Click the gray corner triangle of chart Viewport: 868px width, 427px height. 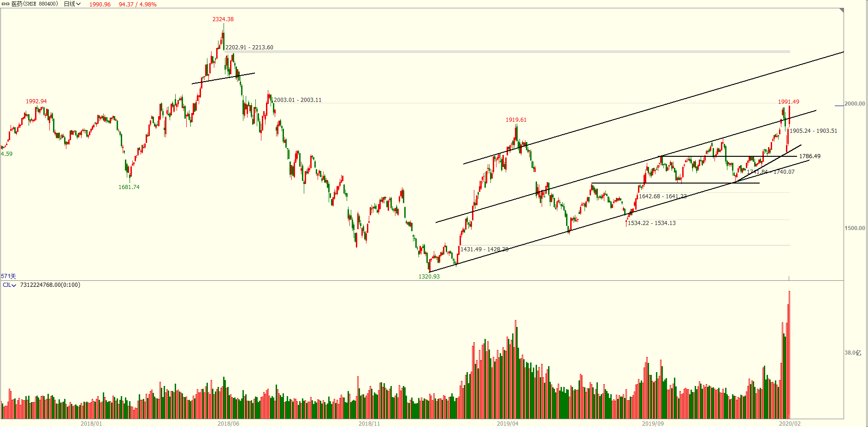(x=841, y=11)
